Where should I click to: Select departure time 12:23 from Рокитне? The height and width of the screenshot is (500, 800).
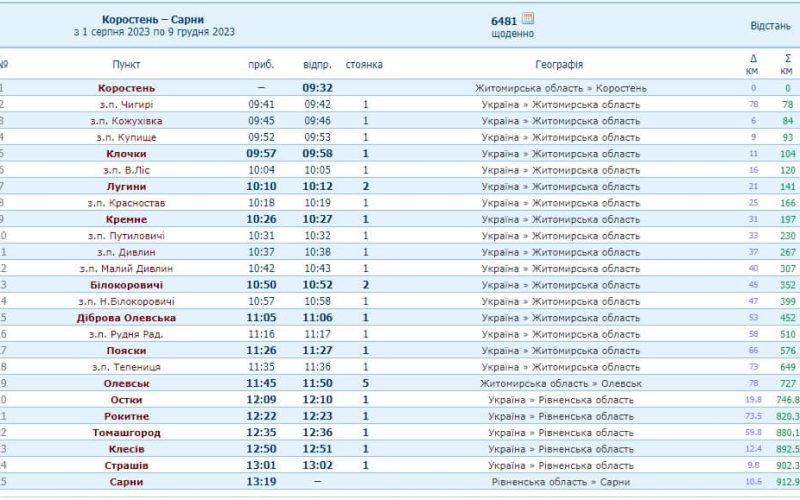317,416
